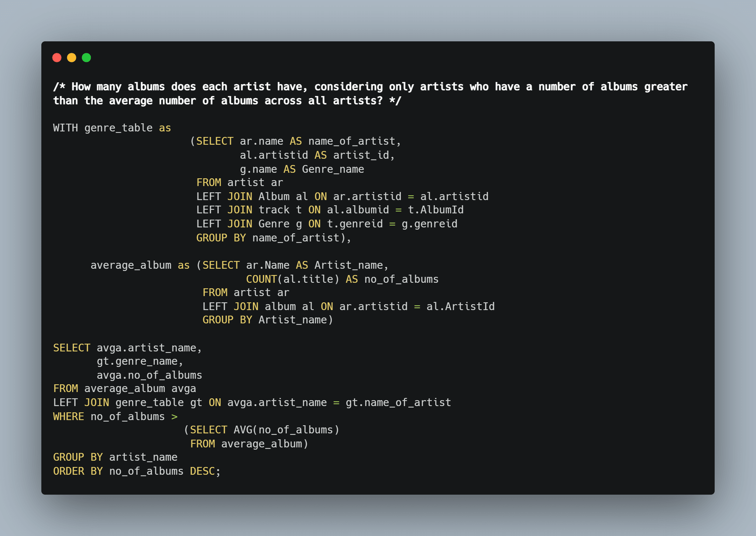Click g.name in the Genre_name alias line
This screenshot has height=536, width=756.
pyautogui.click(x=258, y=169)
